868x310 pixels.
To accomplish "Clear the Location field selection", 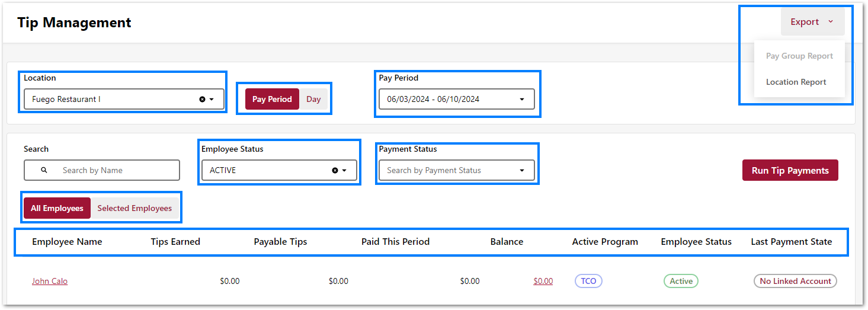I will point(202,100).
